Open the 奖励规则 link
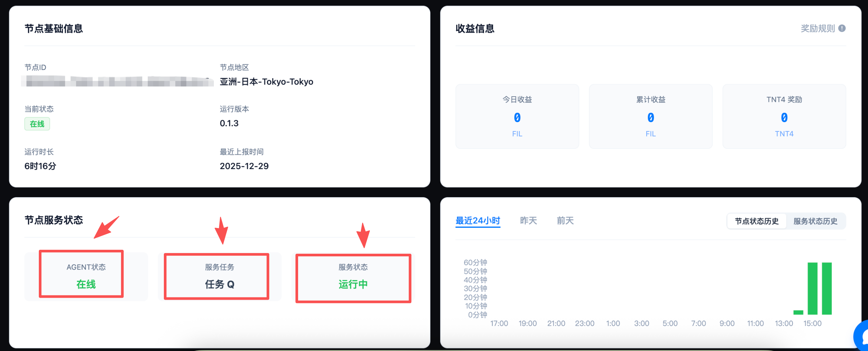This screenshot has height=351, width=868. (x=817, y=28)
